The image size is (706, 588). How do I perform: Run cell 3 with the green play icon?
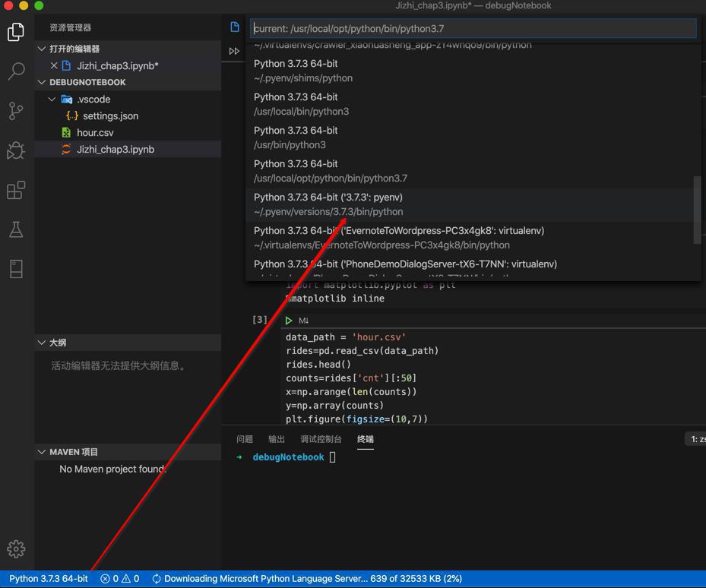click(x=289, y=321)
